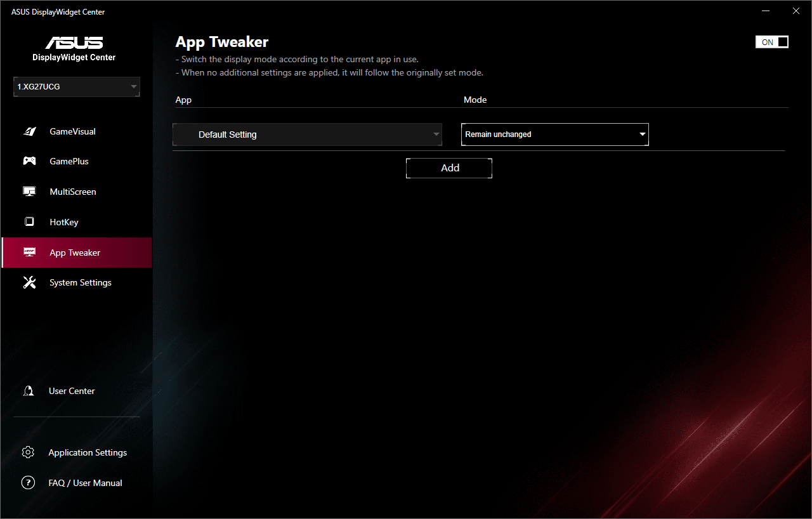The height and width of the screenshot is (519, 812).
Task: Click the "Switch the display mode" description line
Action: (297, 60)
